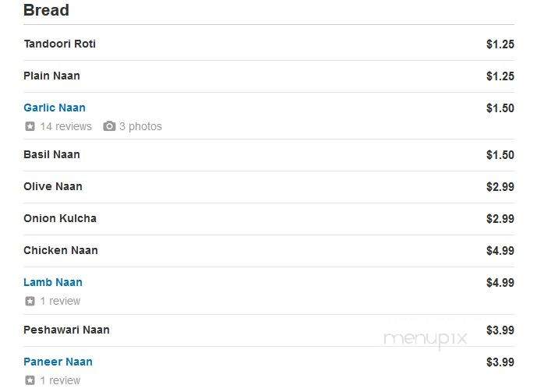Viewport: 551px width, 392px height.
Task: View the 14 reviews for Garlic Naan
Action: tap(65, 126)
